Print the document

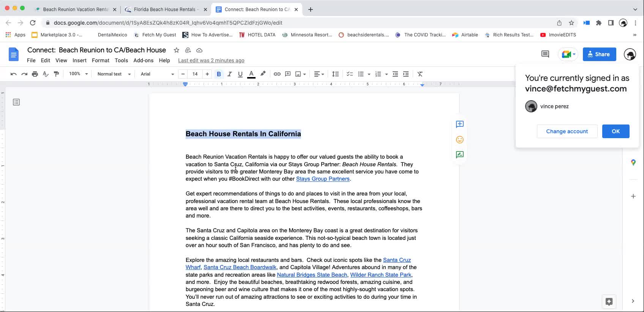tap(35, 74)
